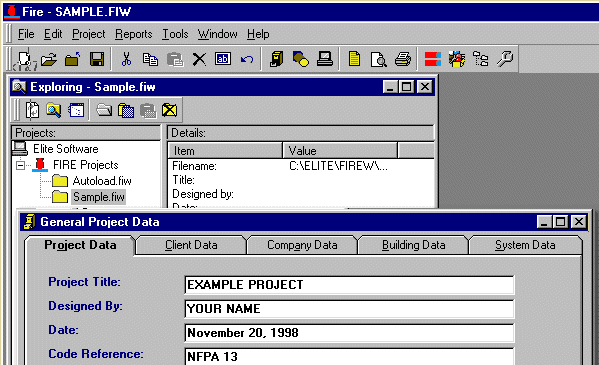Click the Filename: row in Details list
This screenshot has height=365, width=599.
(301, 166)
